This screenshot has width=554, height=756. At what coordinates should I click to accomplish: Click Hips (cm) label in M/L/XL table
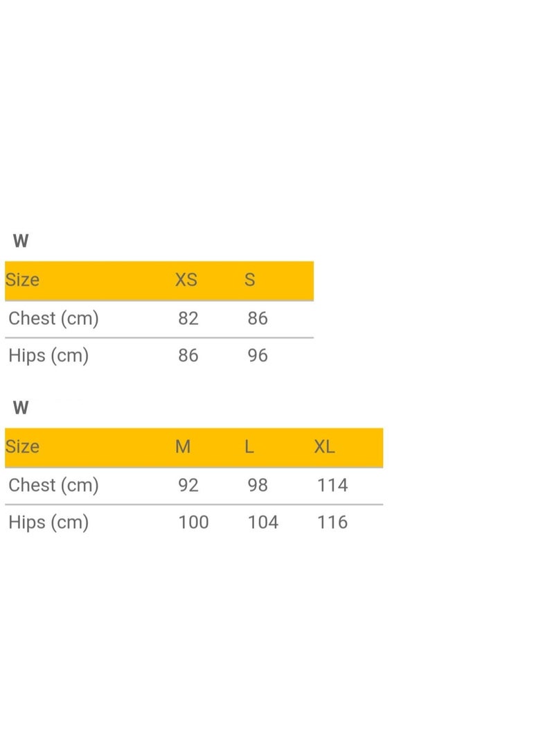click(x=48, y=522)
